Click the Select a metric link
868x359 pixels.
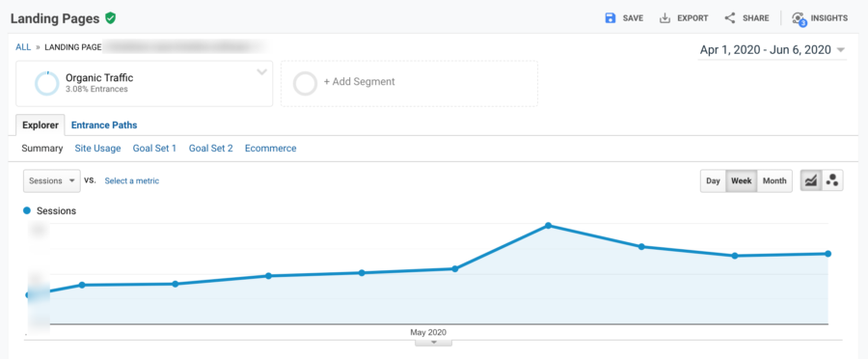click(132, 180)
